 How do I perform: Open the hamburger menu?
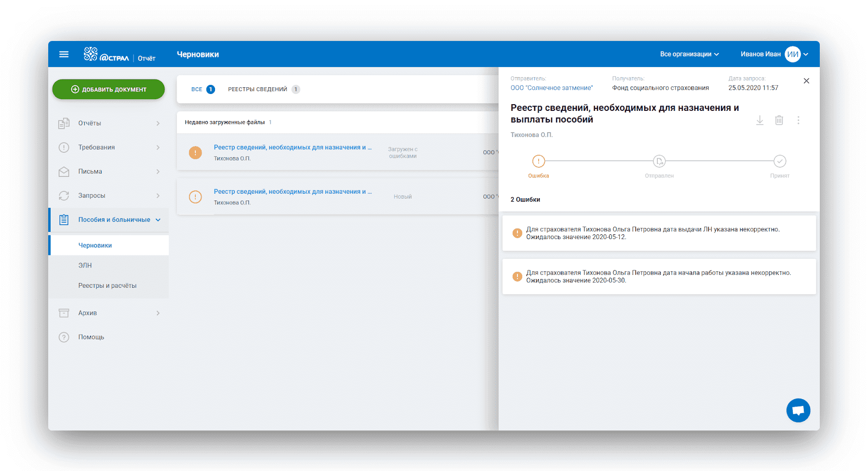pos(64,54)
